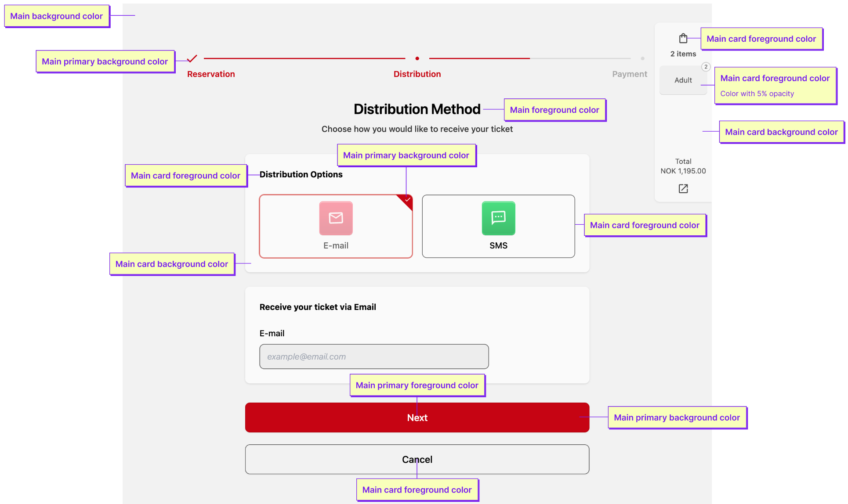
Task: Go to the Payment step label
Action: click(x=629, y=74)
